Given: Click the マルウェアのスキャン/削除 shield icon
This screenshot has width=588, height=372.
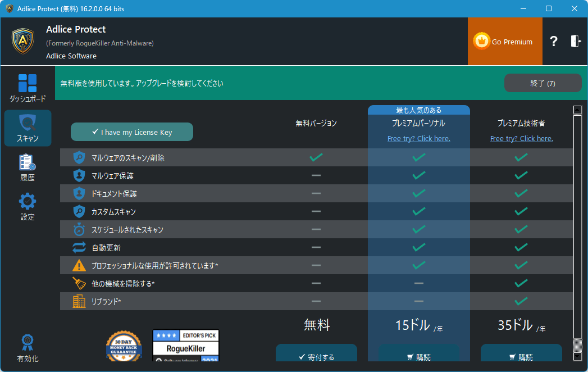Looking at the screenshot, I should [x=79, y=158].
